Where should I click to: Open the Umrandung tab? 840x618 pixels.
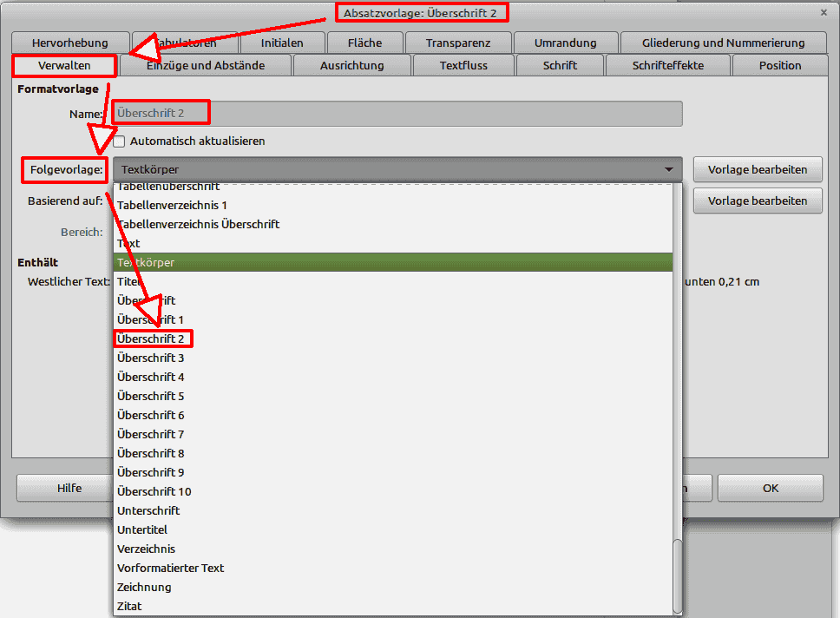click(x=565, y=43)
